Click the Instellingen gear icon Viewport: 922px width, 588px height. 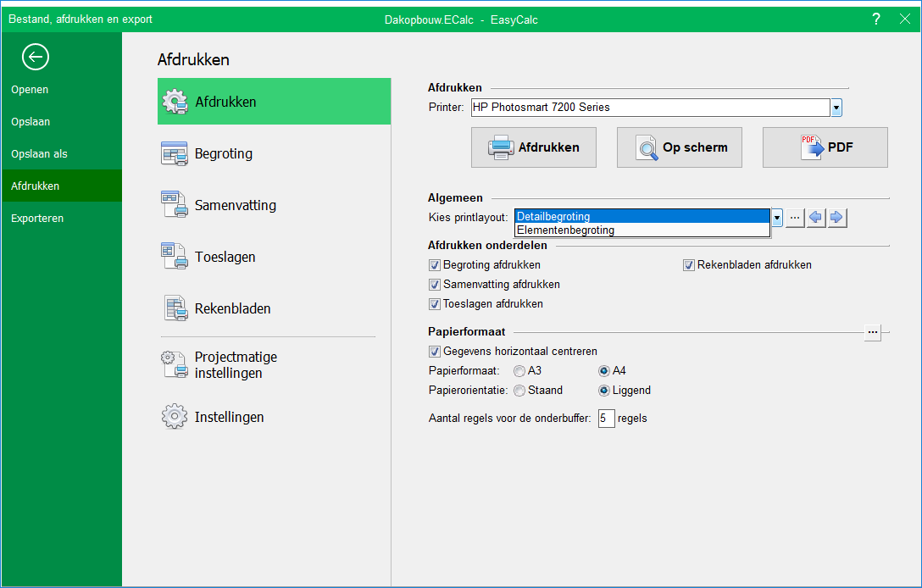point(174,417)
